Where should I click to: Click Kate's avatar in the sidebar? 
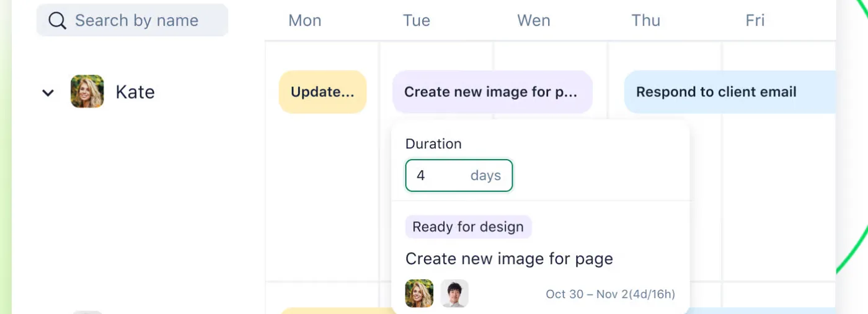coord(87,92)
